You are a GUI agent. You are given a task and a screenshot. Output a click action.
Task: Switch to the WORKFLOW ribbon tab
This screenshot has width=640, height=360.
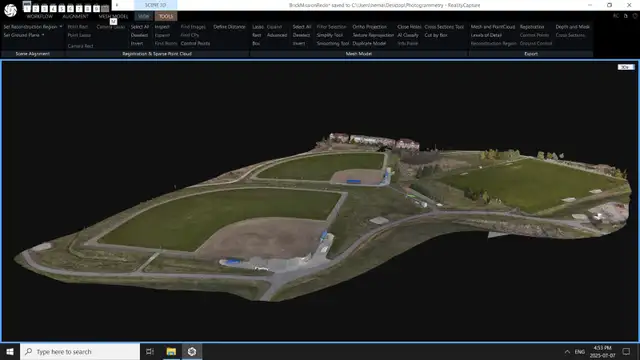coord(40,16)
